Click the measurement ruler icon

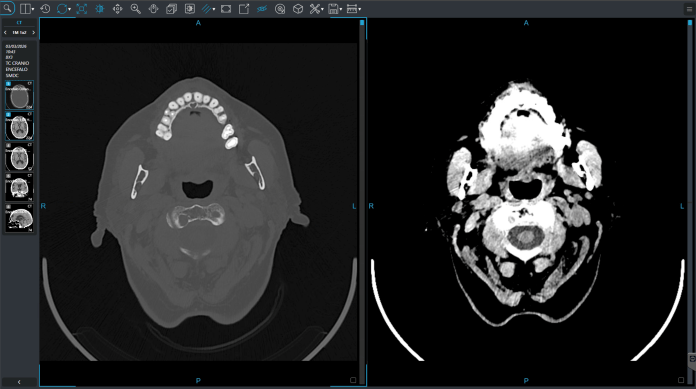pos(352,8)
